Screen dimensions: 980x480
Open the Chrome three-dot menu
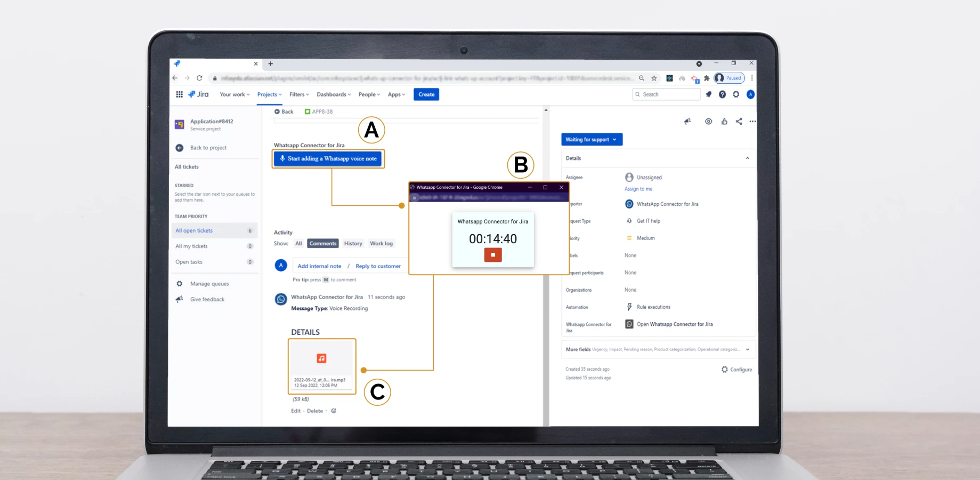[752, 78]
